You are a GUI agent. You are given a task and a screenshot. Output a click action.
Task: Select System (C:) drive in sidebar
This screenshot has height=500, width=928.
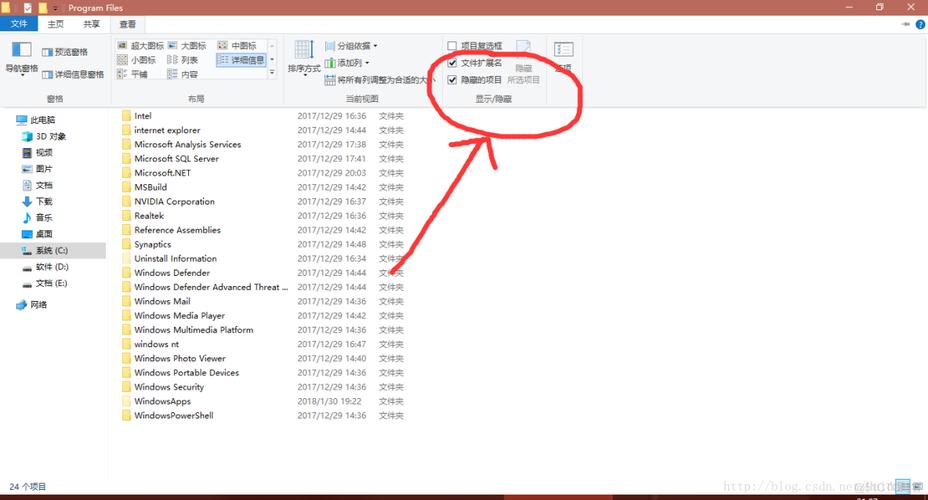[x=53, y=250]
